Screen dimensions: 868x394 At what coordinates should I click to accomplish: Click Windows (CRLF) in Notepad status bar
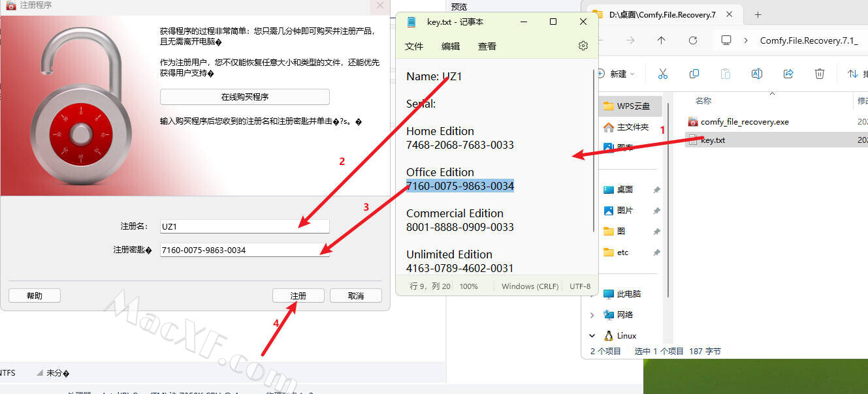click(530, 286)
